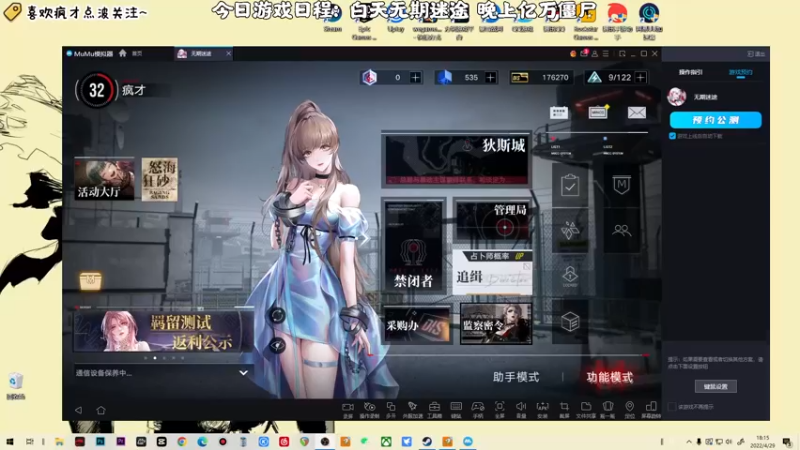Open the MuMu user account icon
800x450 pixels.
pyautogui.click(x=595, y=54)
